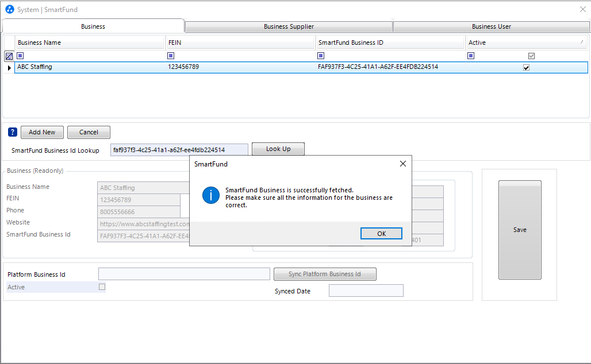Click the Website label in readonly group

[x=18, y=222]
